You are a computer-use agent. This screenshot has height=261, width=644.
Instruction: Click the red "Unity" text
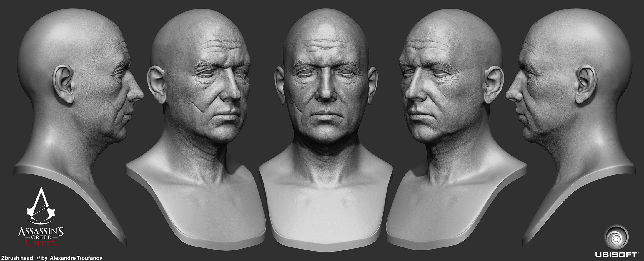coord(41,243)
